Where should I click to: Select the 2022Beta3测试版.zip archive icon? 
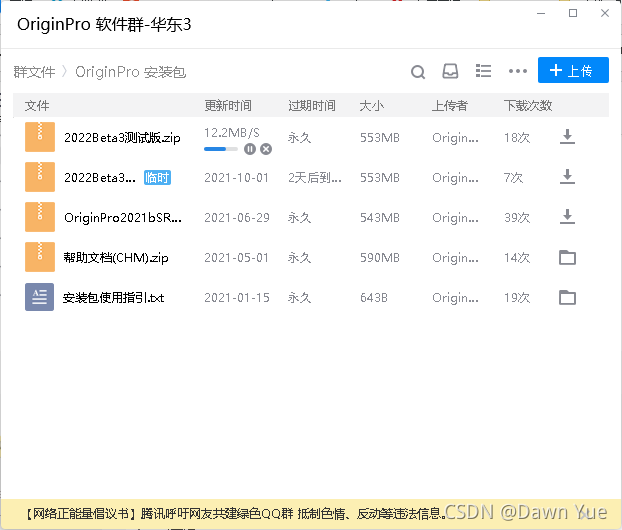point(40,137)
